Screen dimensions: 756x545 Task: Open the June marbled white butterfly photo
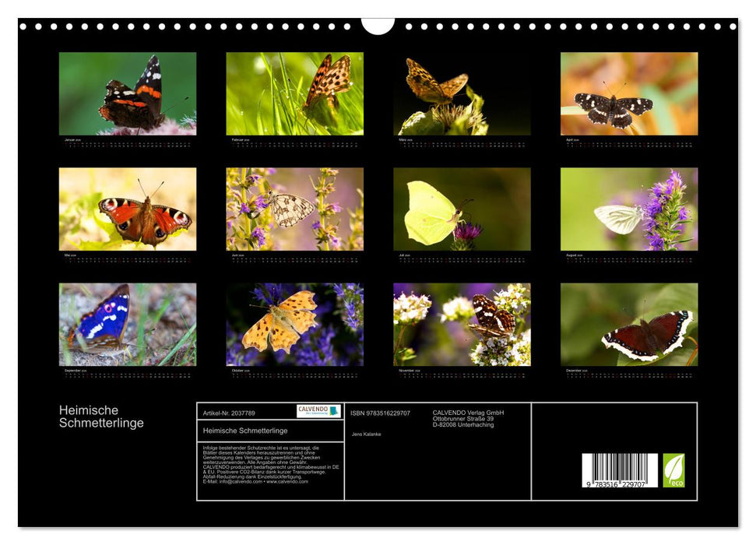[294, 209]
